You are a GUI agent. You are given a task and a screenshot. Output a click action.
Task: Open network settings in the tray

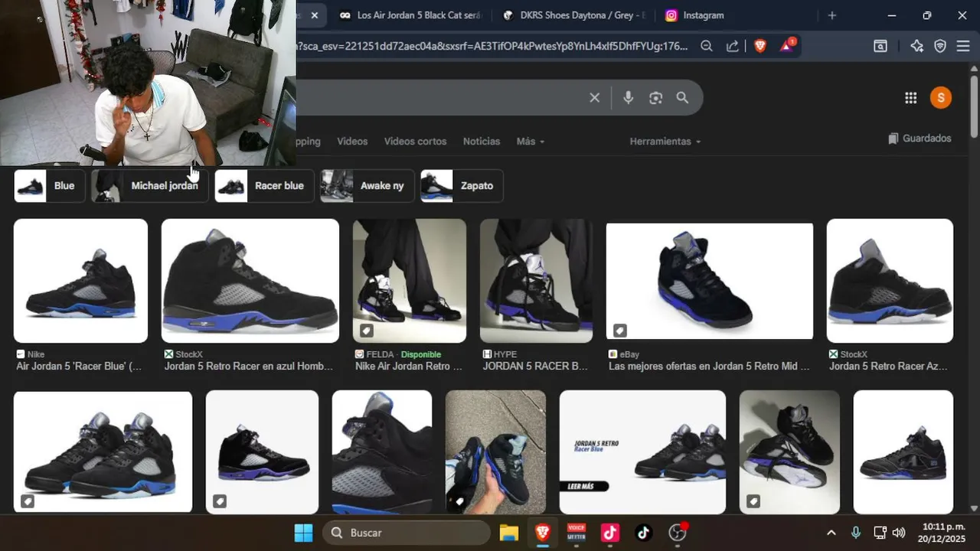[x=880, y=533]
